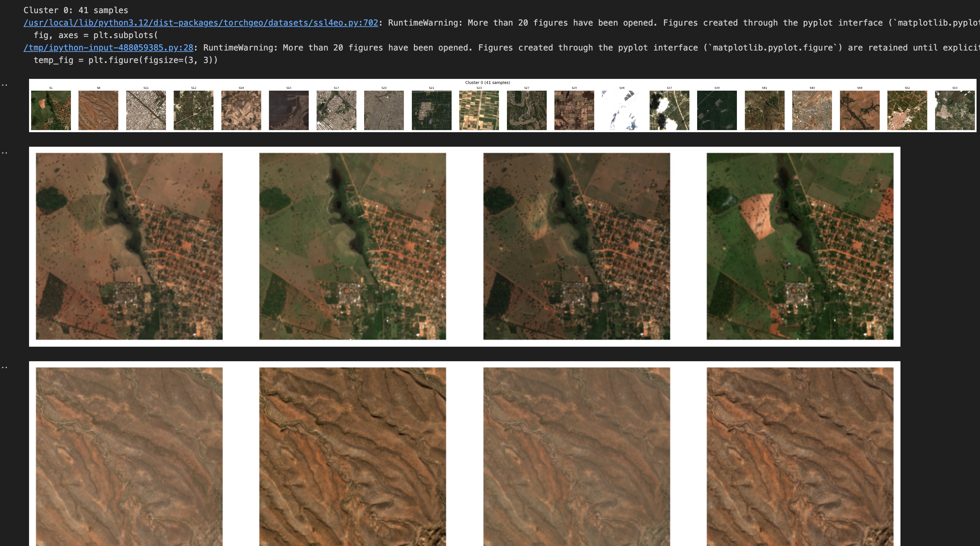980x546 pixels.
Task: Open the ssl4eo.py:702 file link
Action: pyautogui.click(x=201, y=23)
